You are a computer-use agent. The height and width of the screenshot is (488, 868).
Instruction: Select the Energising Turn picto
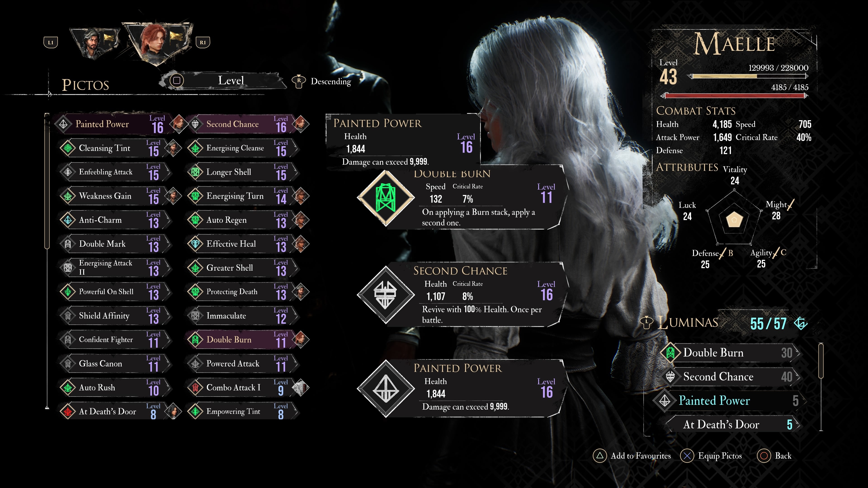(243, 196)
